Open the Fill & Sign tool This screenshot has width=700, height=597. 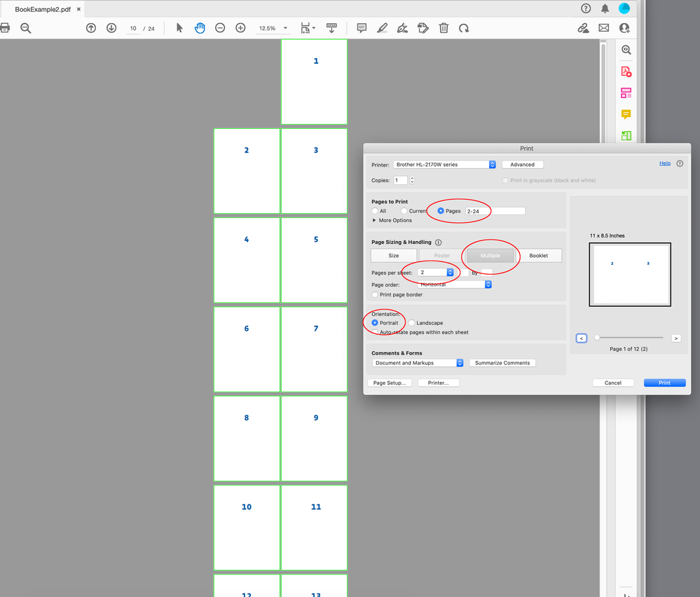(402, 28)
